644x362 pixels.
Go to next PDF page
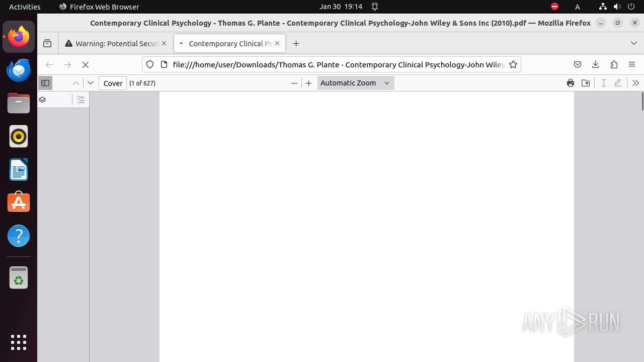[x=91, y=83]
